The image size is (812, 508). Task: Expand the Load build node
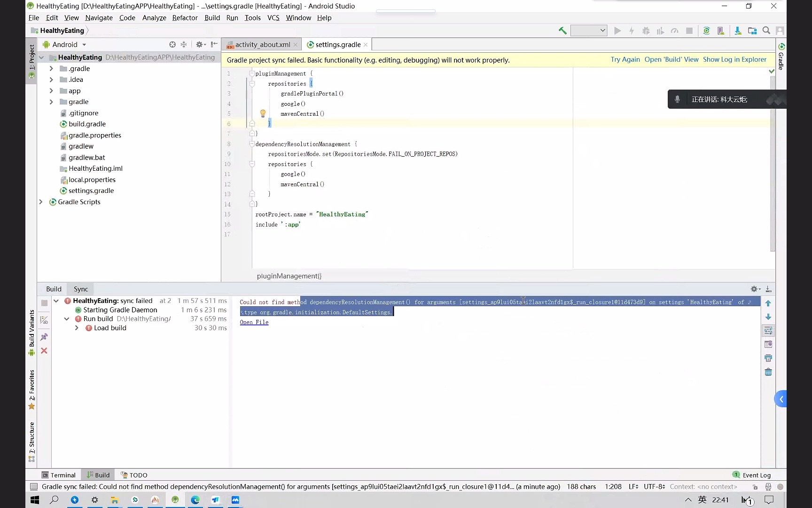click(77, 328)
